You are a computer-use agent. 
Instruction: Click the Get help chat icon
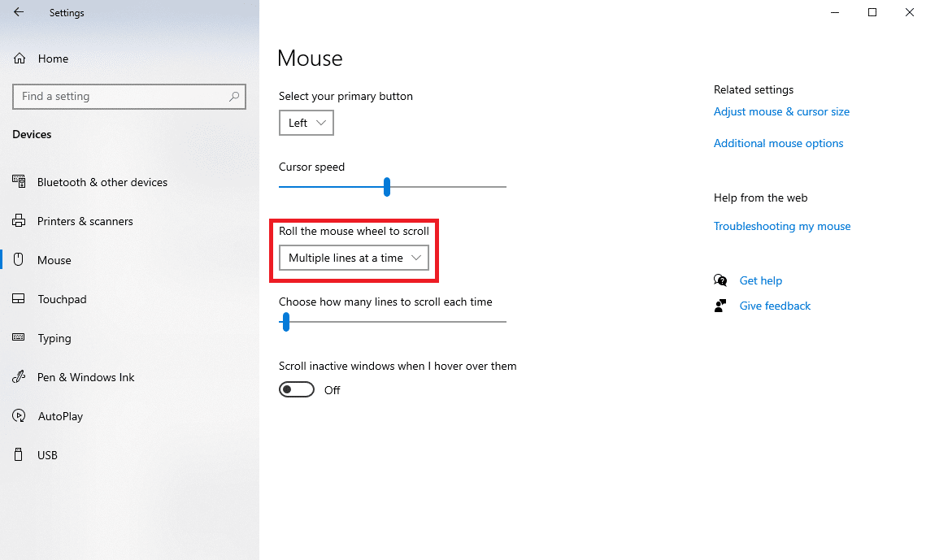[719, 280]
